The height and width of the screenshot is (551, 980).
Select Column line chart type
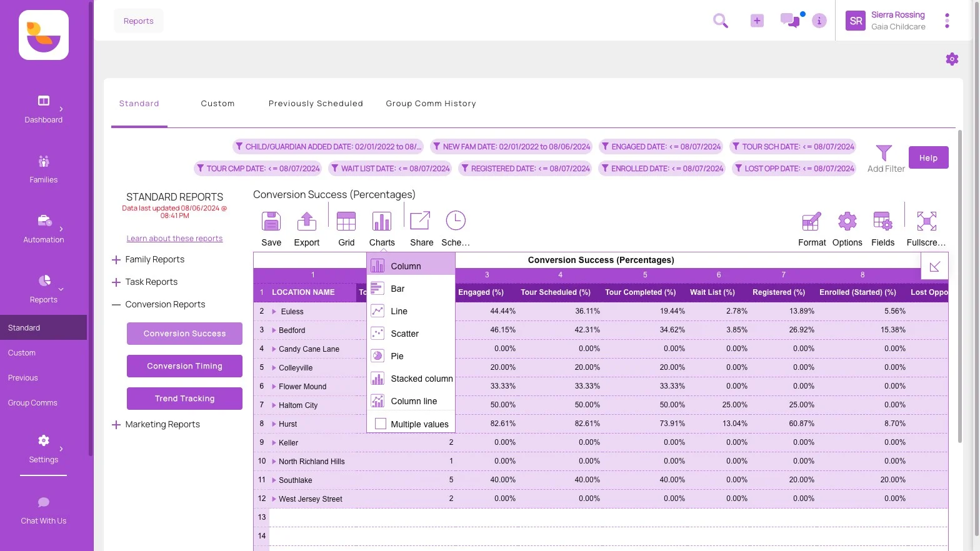click(411, 401)
